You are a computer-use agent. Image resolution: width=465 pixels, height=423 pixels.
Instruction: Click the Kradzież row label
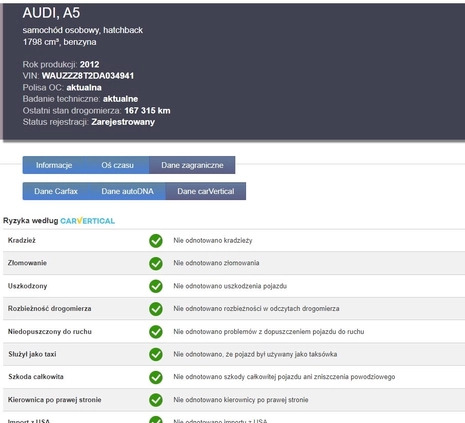[22, 240]
